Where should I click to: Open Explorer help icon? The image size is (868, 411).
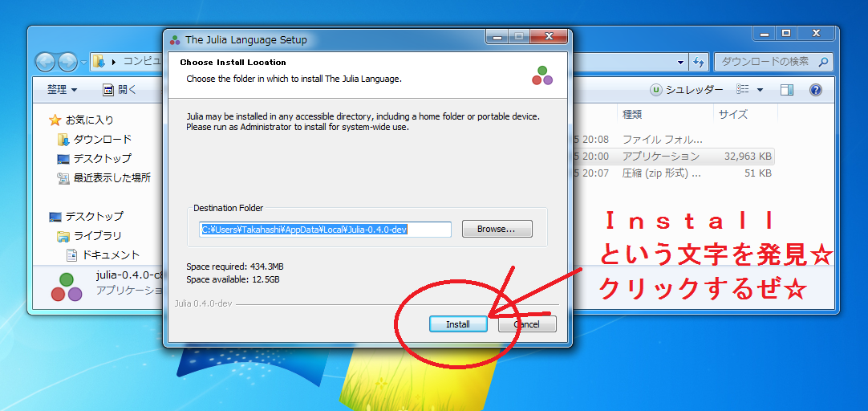(815, 90)
